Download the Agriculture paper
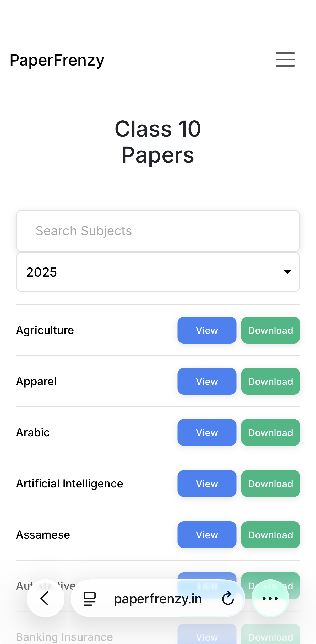This screenshot has width=316, height=644. 270,330
